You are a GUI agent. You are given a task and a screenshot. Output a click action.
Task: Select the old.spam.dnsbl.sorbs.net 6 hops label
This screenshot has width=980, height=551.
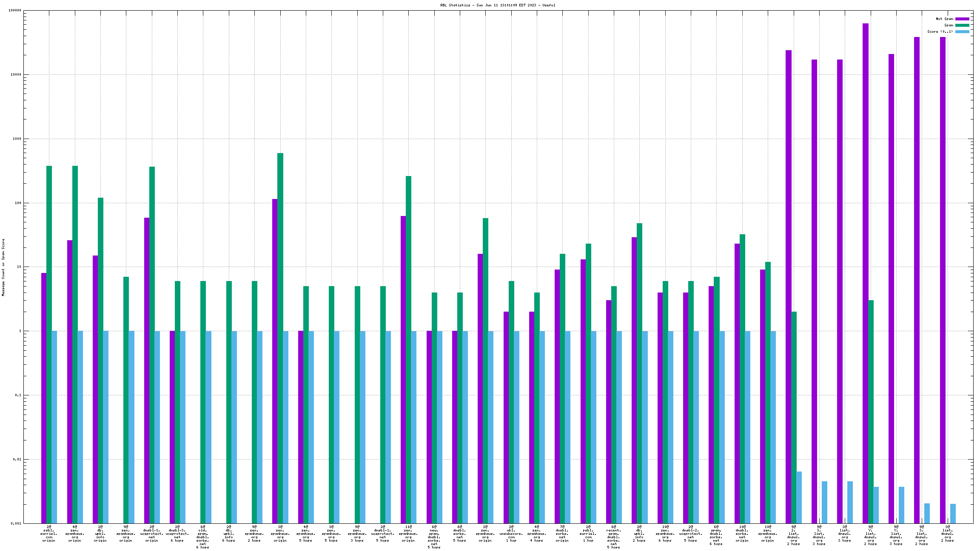pyautogui.click(x=203, y=537)
